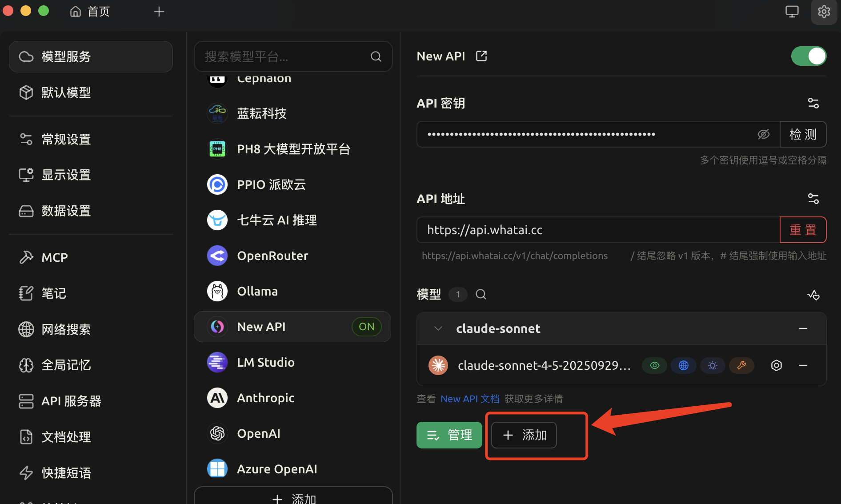Screen dimensions: 841x504
Task: Open API key management settings icon
Action: pyautogui.click(x=813, y=103)
